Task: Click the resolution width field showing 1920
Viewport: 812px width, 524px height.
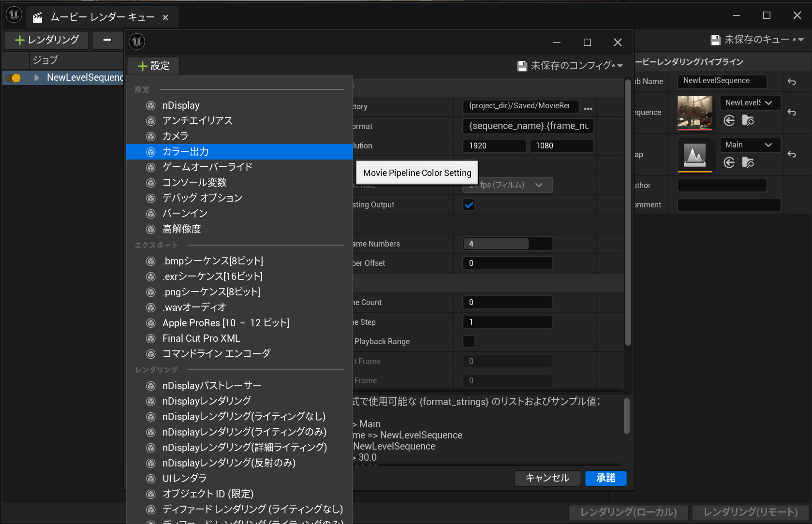Action: pos(494,146)
